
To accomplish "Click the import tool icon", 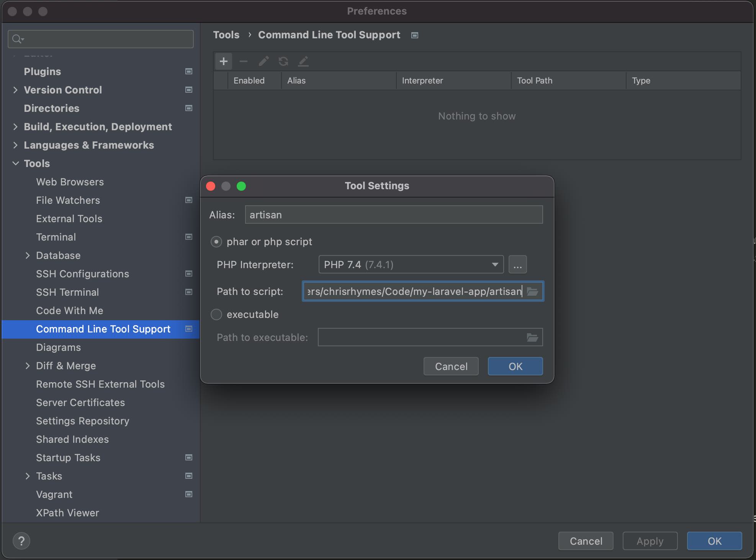I will click(x=303, y=61).
